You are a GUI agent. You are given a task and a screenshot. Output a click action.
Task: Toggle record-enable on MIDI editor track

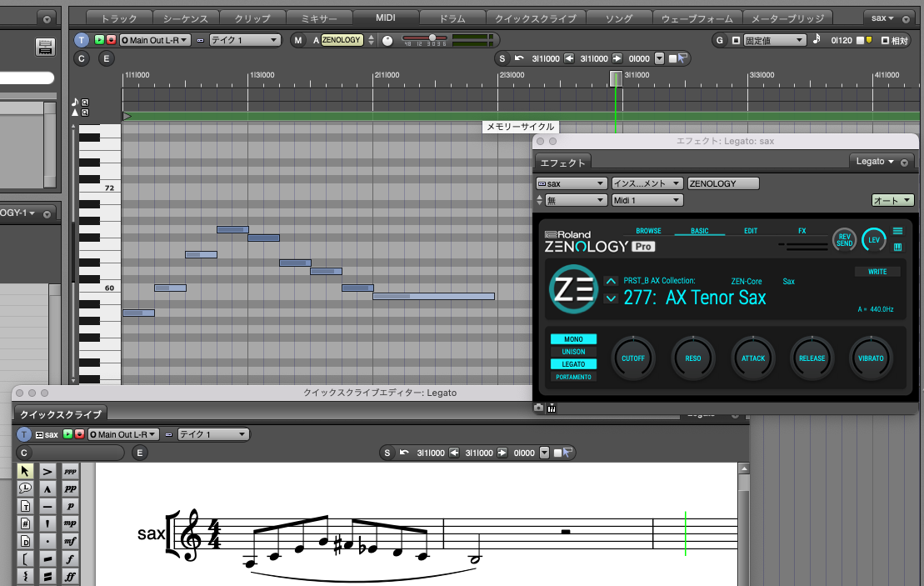click(111, 40)
